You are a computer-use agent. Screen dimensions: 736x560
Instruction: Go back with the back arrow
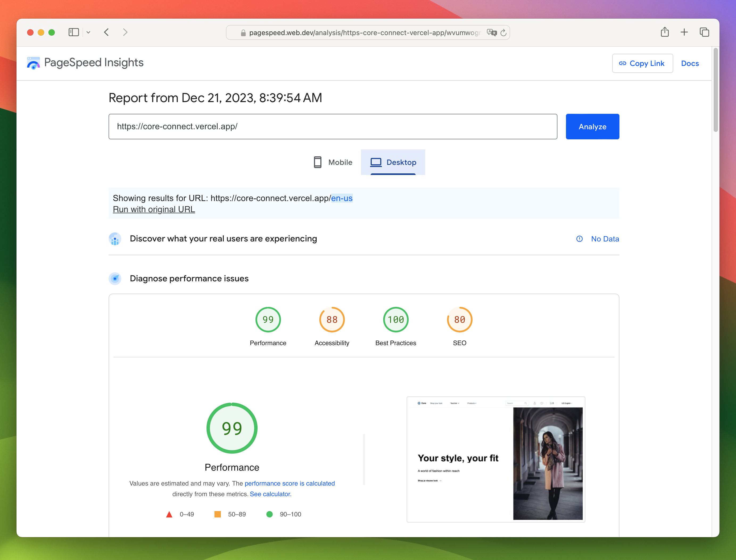106,32
